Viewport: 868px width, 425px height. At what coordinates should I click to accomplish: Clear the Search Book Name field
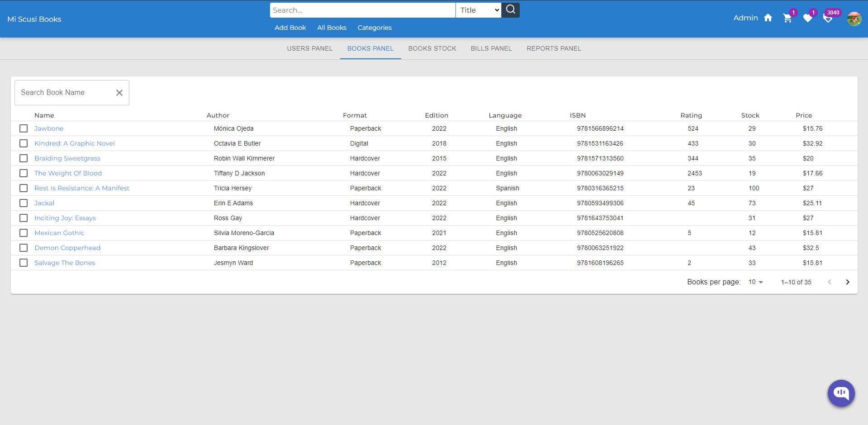(119, 93)
